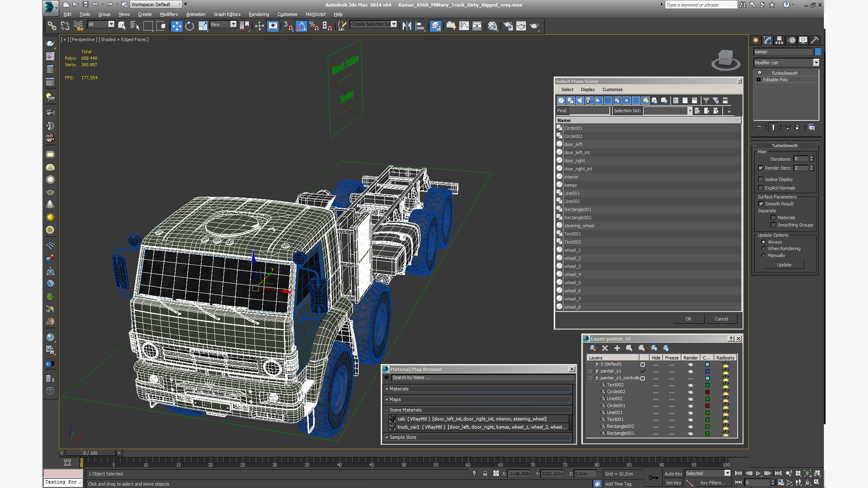Click Add Selected Objects plus icon

point(617,348)
